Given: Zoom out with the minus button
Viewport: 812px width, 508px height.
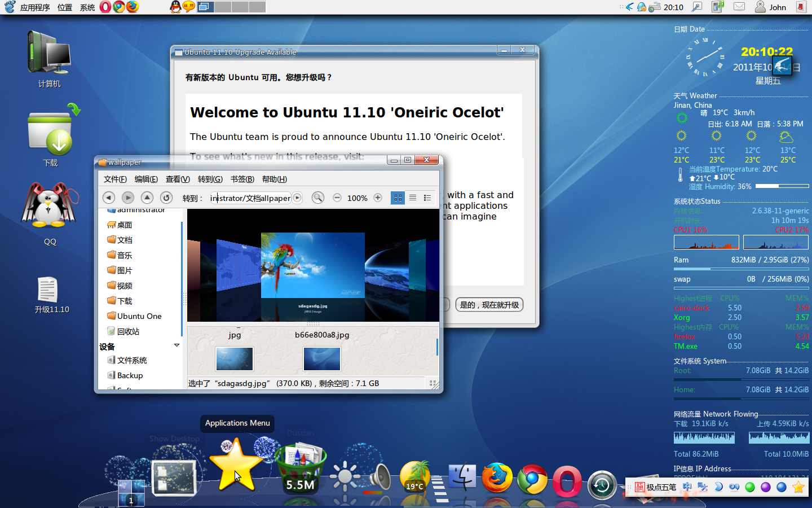Looking at the screenshot, I should pos(337,198).
